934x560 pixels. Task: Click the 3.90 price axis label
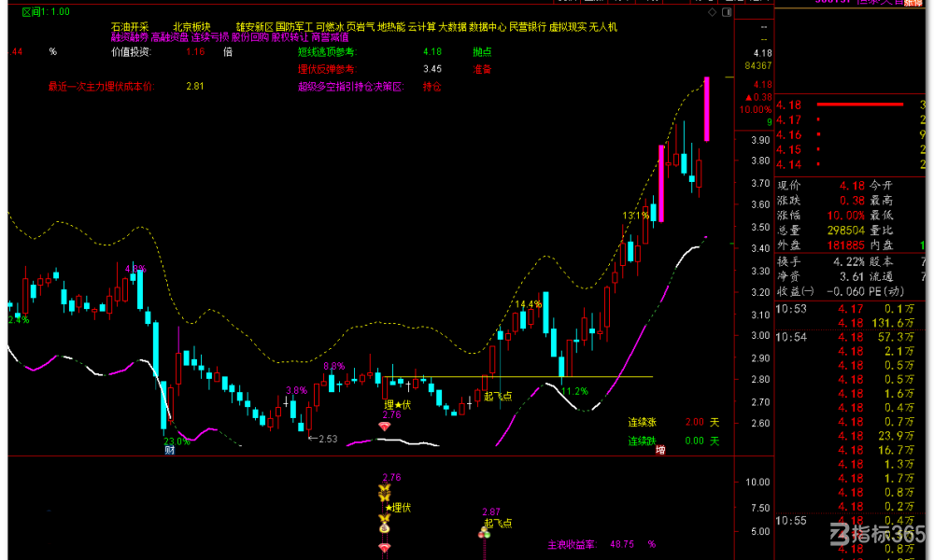point(760,140)
